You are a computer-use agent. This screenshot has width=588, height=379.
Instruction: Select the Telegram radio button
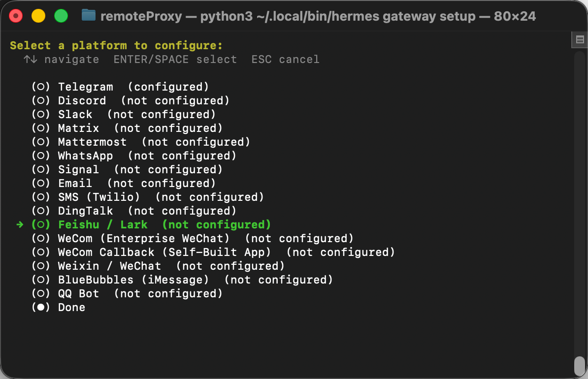41,87
